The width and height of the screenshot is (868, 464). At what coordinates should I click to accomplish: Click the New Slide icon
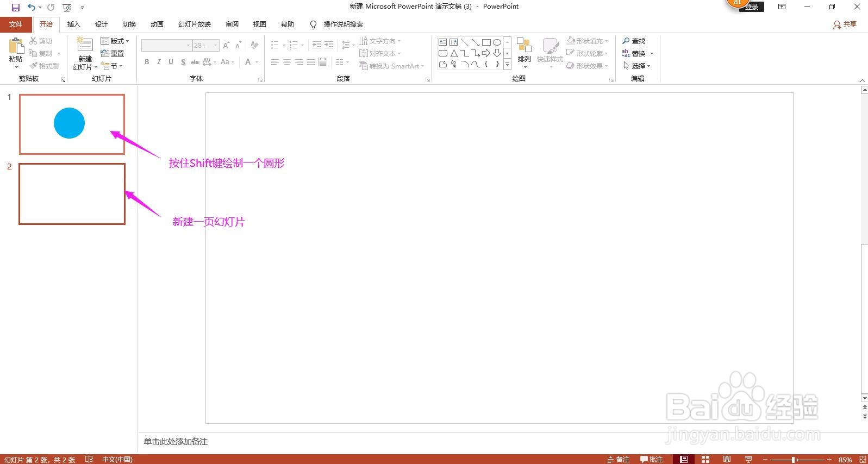point(85,45)
